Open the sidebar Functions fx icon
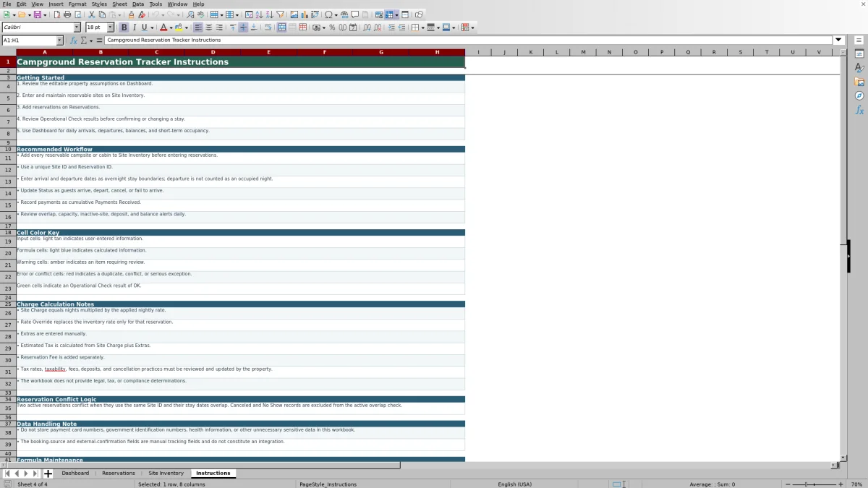 (x=859, y=110)
